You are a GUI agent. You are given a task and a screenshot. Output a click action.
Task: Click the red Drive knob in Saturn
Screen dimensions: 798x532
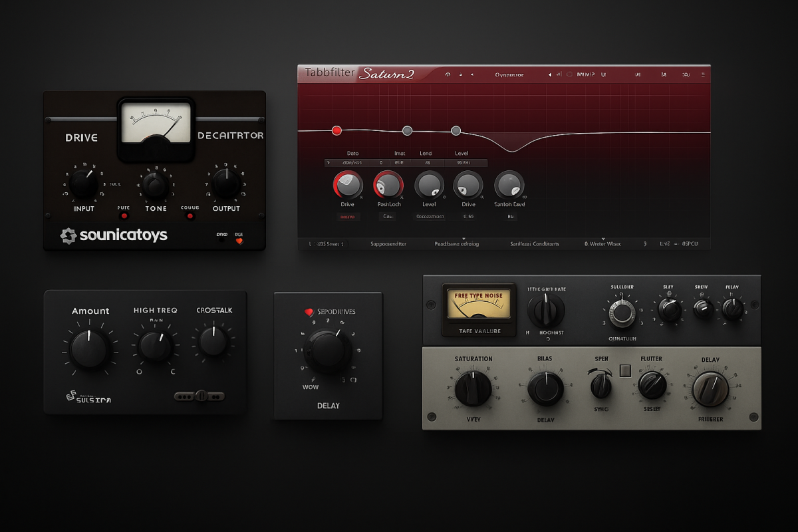(348, 185)
